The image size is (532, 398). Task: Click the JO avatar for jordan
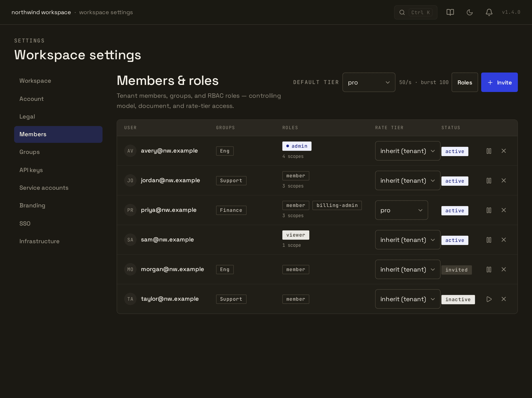pyautogui.click(x=130, y=181)
